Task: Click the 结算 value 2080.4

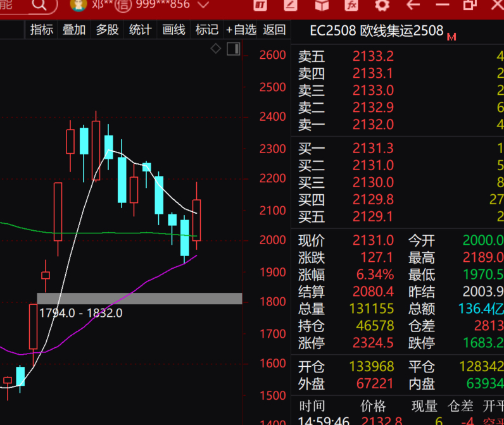Action: [373, 292]
